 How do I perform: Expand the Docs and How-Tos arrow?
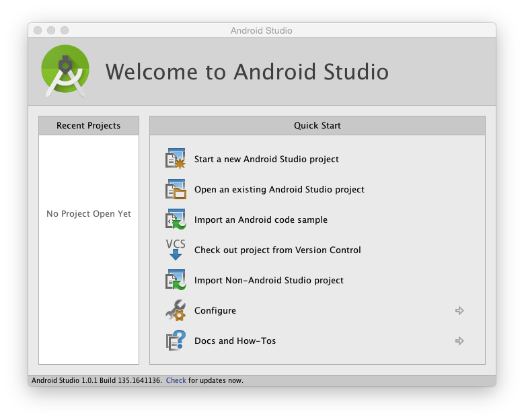coord(459,341)
